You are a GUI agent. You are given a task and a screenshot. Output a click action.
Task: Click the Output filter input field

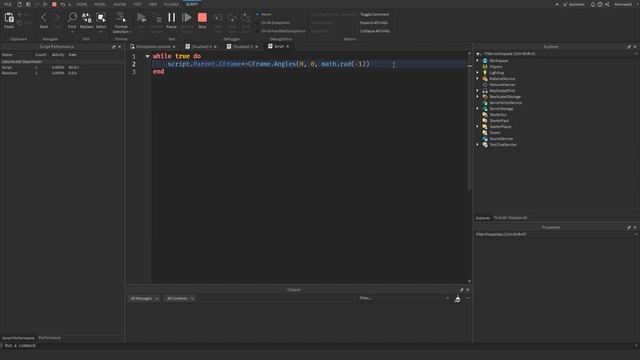pos(402,298)
